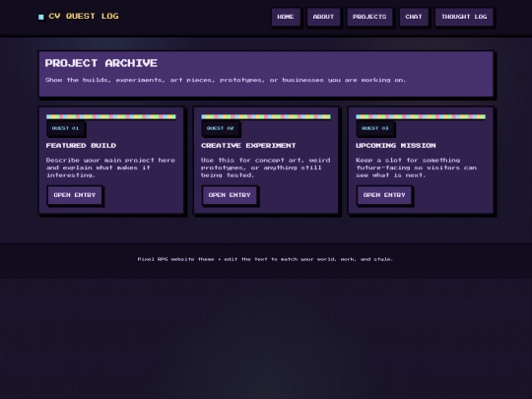The image size is (532, 399).
Task: Click the Quest 01 badge
Action: [65, 128]
